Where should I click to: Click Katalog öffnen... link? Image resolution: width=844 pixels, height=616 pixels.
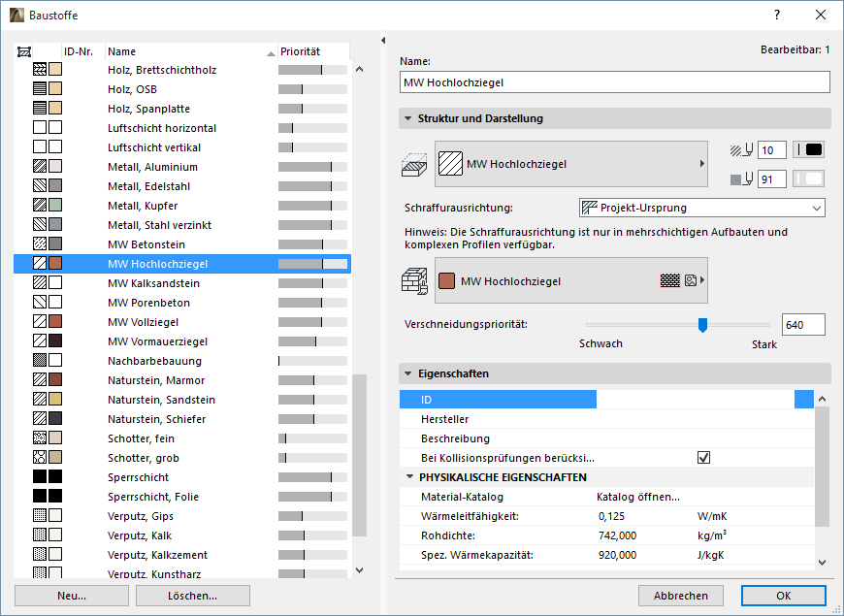click(637, 497)
